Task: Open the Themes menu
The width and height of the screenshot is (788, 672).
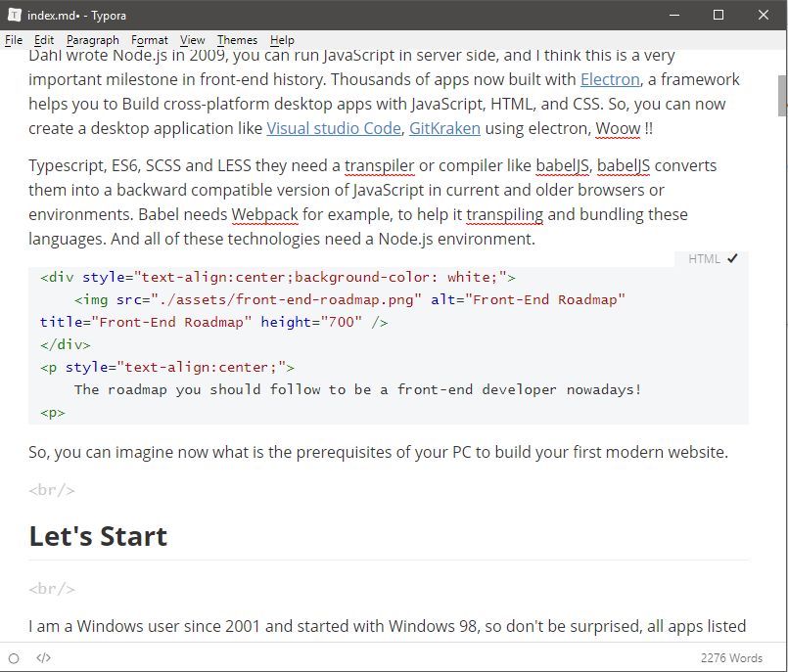Action: point(237,40)
